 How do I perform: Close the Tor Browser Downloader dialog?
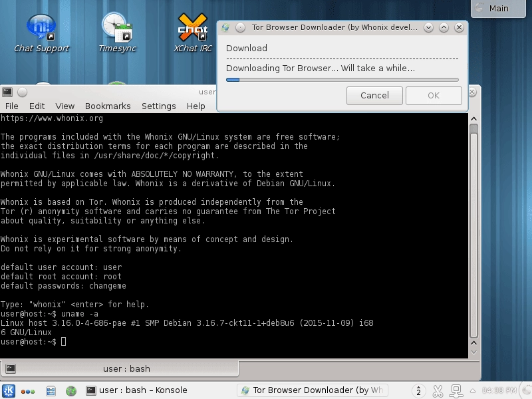[x=459, y=27]
